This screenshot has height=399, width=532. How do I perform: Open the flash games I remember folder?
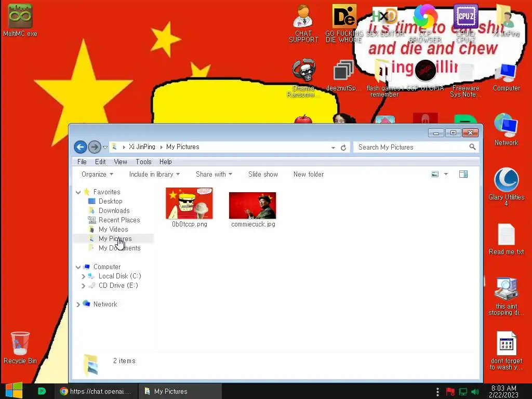click(x=384, y=78)
